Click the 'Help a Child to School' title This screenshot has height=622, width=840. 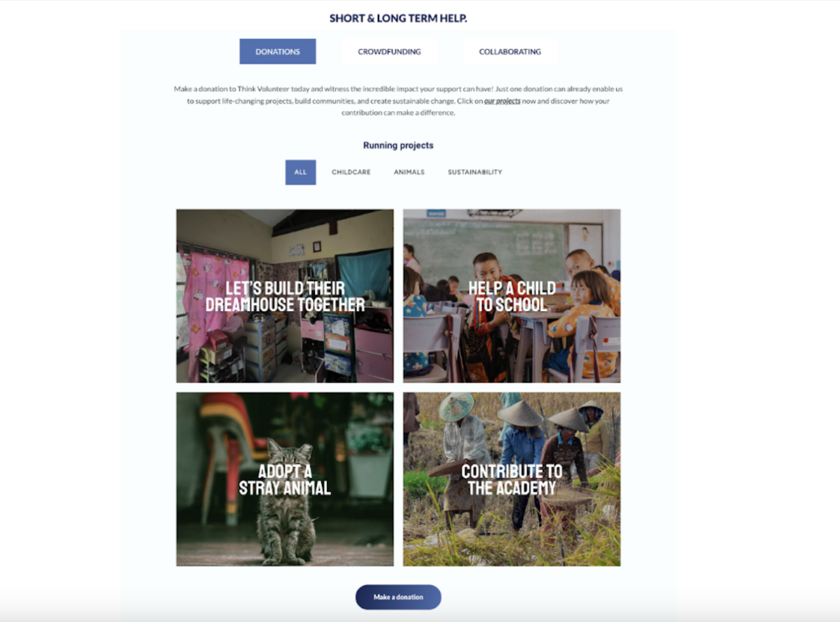tap(512, 297)
